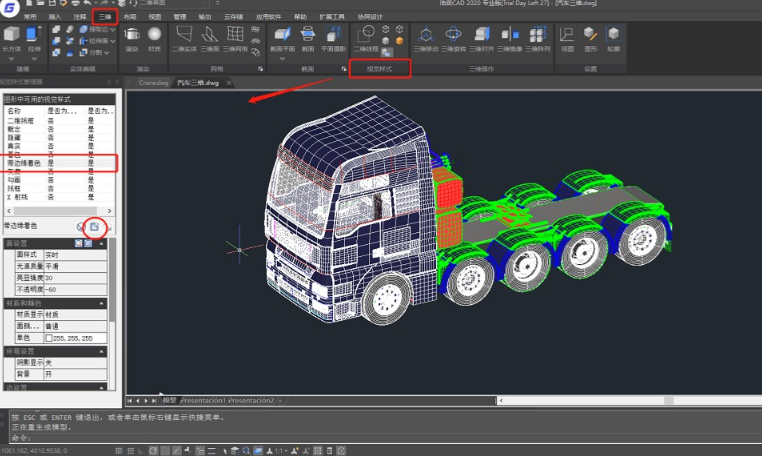This screenshot has height=456, width=762.
Task: Switch to the Crane.dwg document tab
Action: click(x=154, y=83)
